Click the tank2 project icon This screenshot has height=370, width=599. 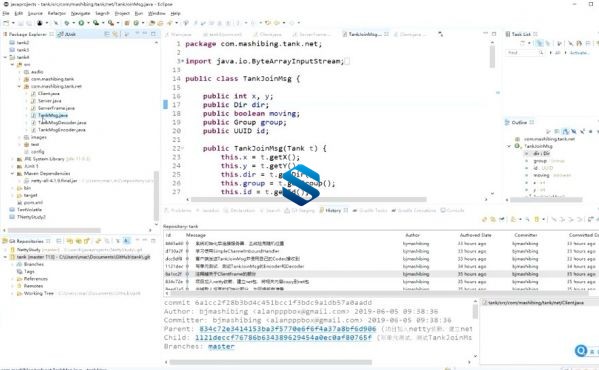pos(12,43)
